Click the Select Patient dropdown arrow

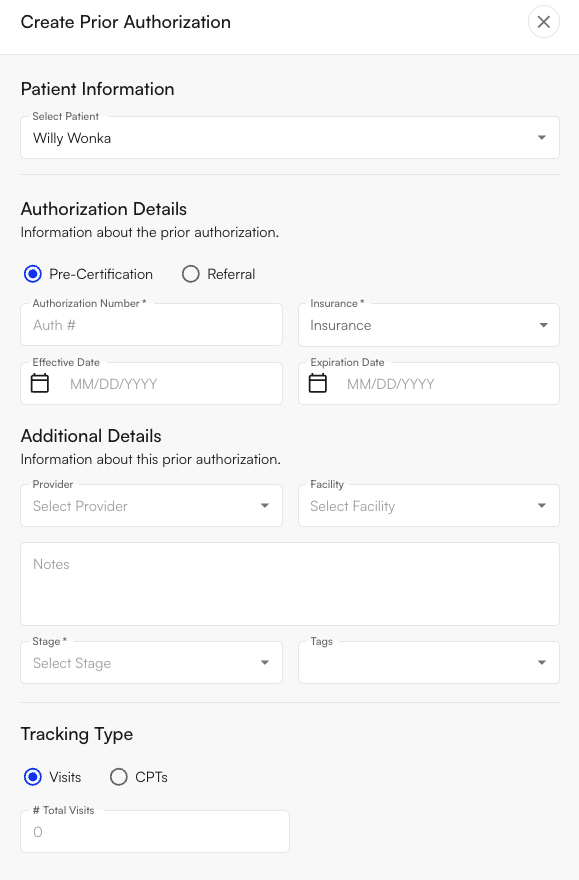(541, 138)
